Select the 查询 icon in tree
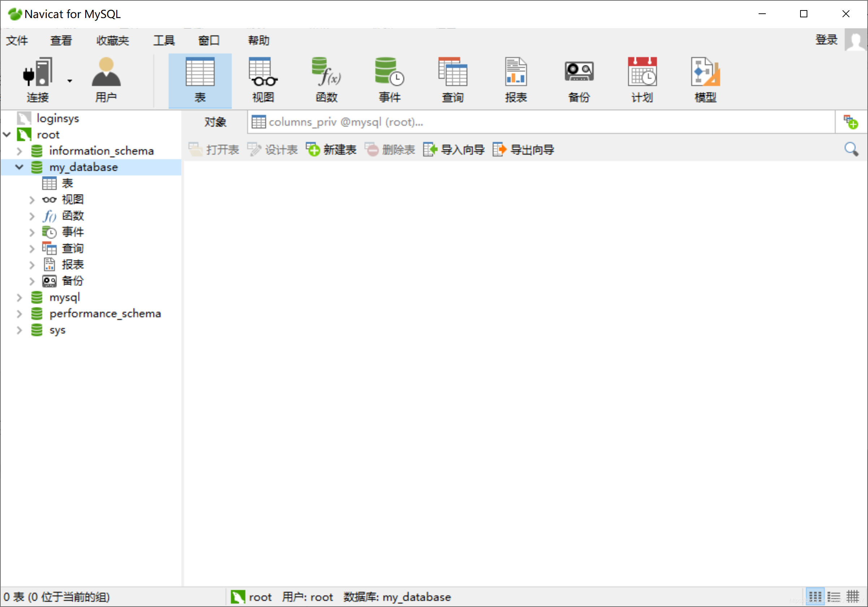Image resolution: width=868 pixels, height=607 pixels. [x=49, y=248]
